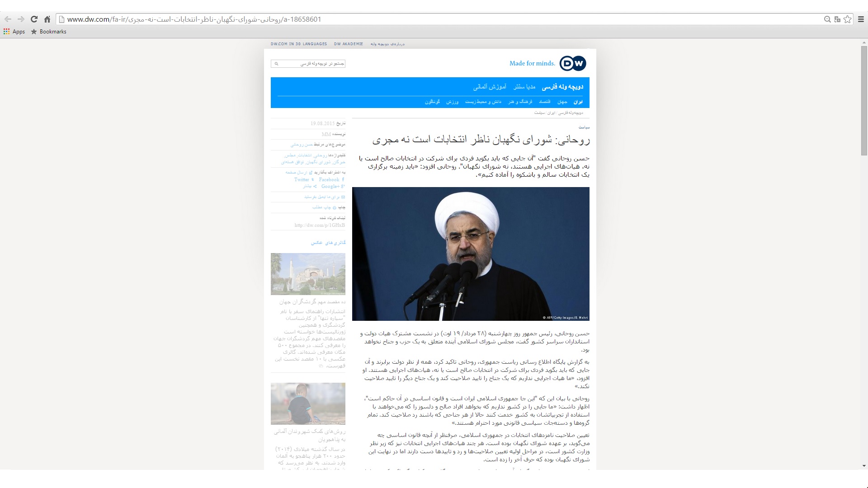
Task: Click the browser home icon
Action: 47,19
